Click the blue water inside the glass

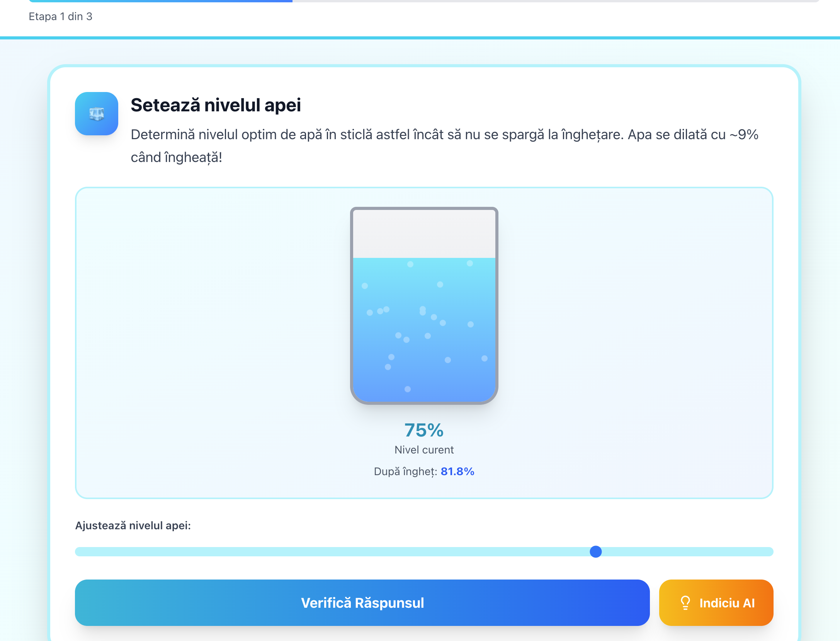424,329
